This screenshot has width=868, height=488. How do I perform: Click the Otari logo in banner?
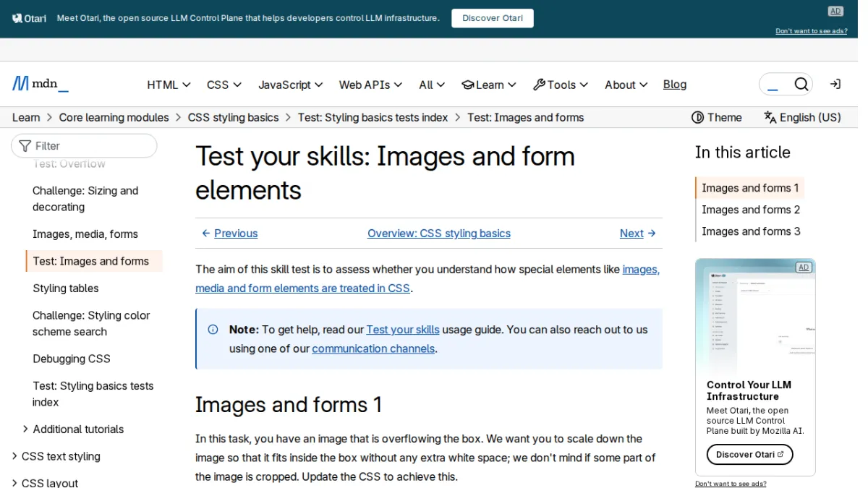(30, 18)
